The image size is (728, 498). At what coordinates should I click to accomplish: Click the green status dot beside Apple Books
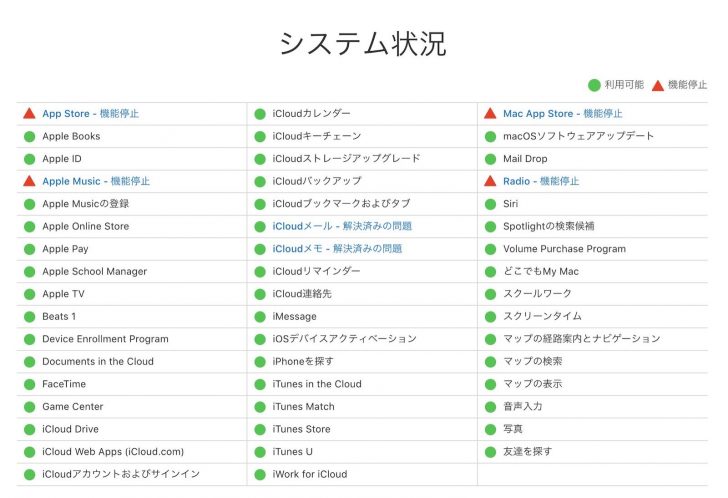click(x=29, y=137)
